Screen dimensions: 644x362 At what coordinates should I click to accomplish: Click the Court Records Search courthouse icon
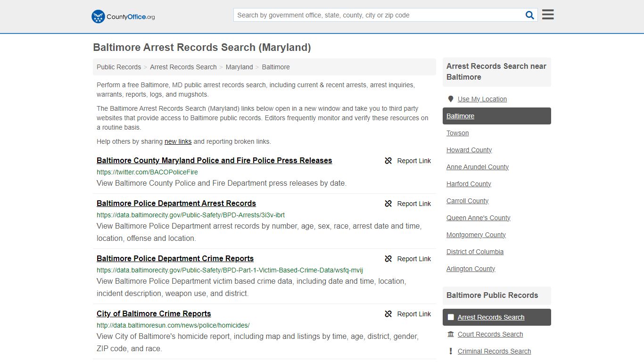pyautogui.click(x=451, y=334)
